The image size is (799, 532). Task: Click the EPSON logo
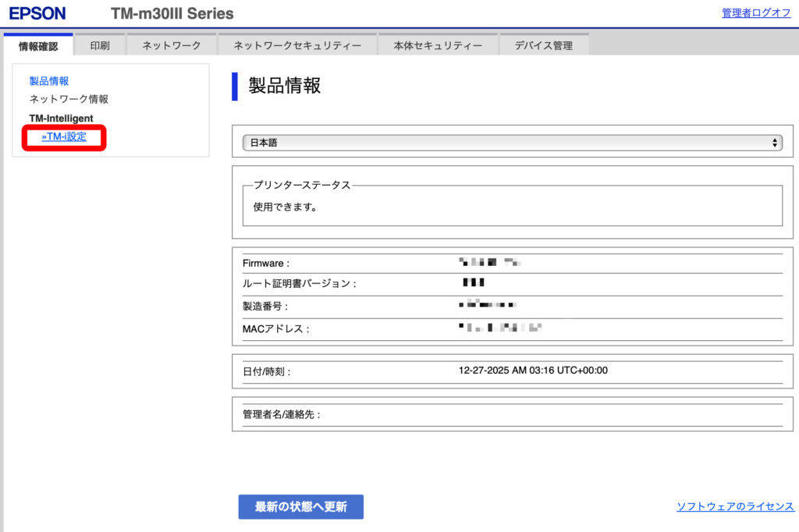tap(37, 13)
